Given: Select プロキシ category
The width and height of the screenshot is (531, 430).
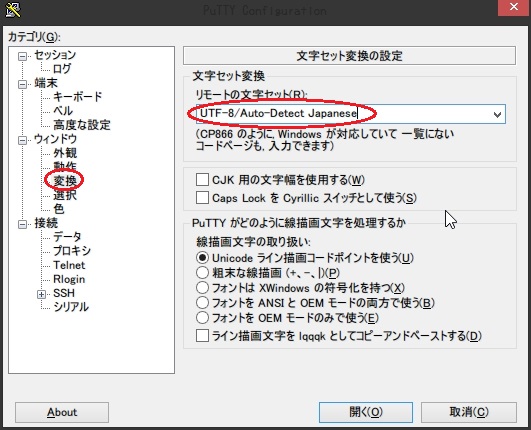Looking at the screenshot, I should [72, 251].
